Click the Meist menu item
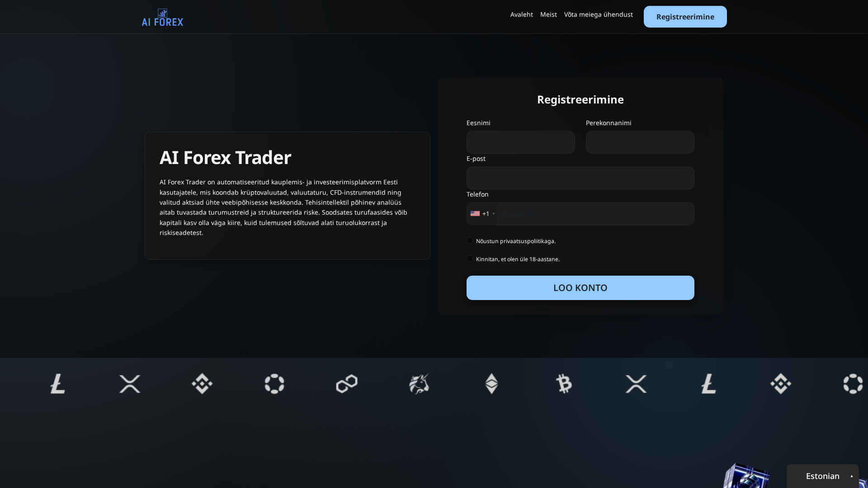The image size is (868, 488). click(548, 14)
